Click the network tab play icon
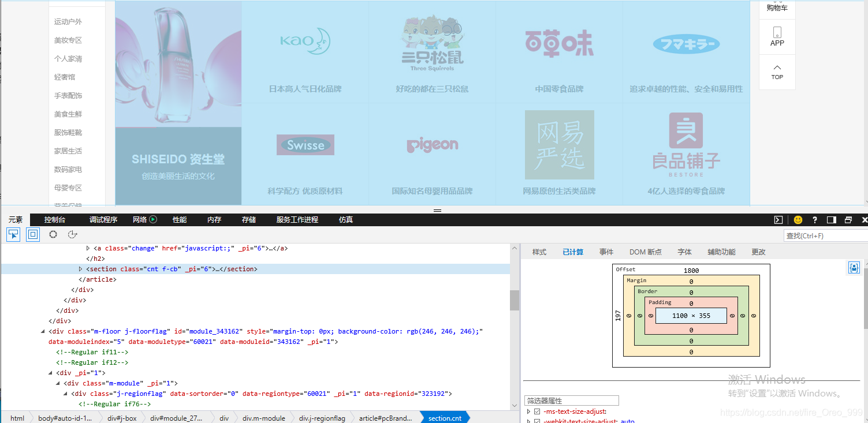This screenshot has height=423, width=868. (x=153, y=219)
